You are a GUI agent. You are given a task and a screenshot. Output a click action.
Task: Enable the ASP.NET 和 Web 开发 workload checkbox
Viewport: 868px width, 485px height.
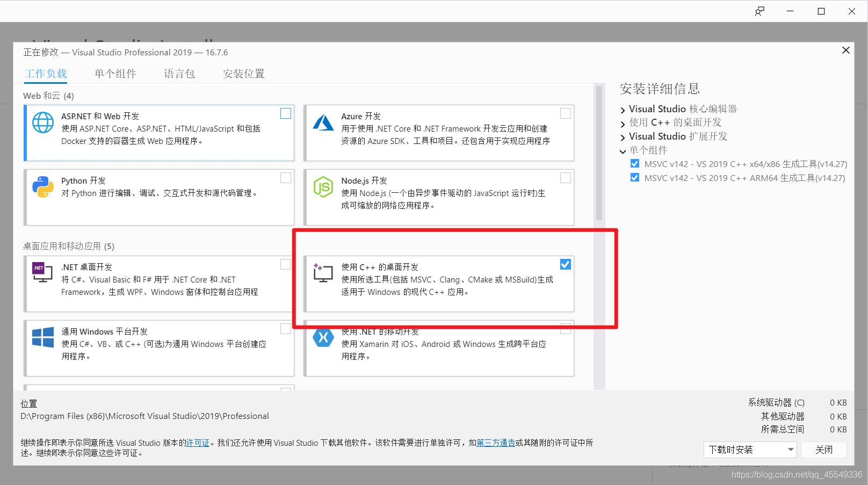(286, 113)
